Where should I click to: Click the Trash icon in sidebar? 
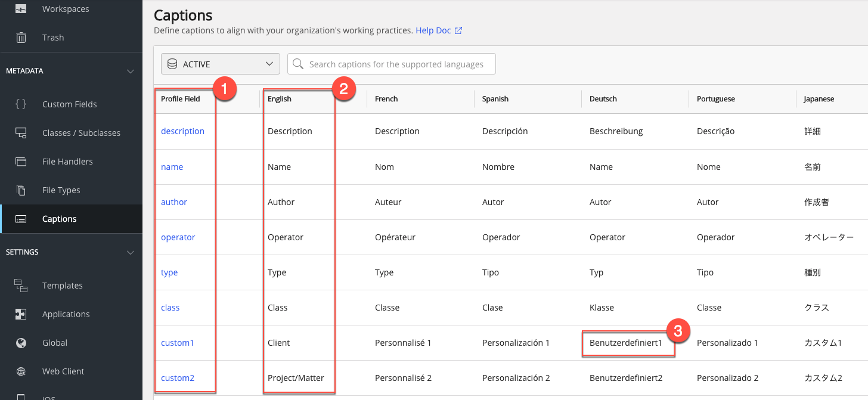(x=21, y=38)
